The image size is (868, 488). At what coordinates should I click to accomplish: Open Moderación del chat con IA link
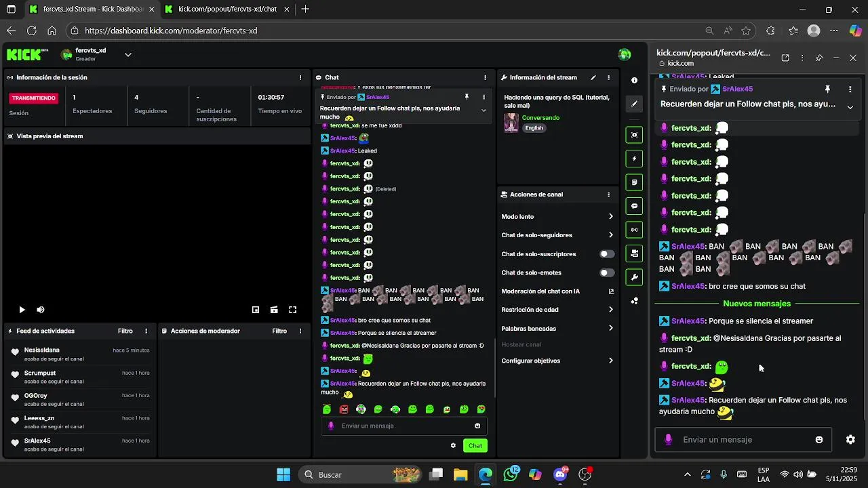point(557,291)
